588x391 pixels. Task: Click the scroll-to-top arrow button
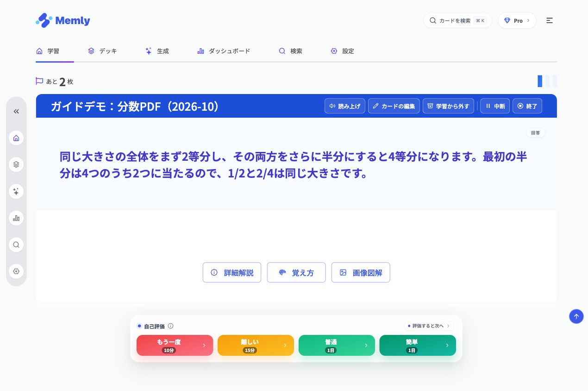tap(576, 316)
